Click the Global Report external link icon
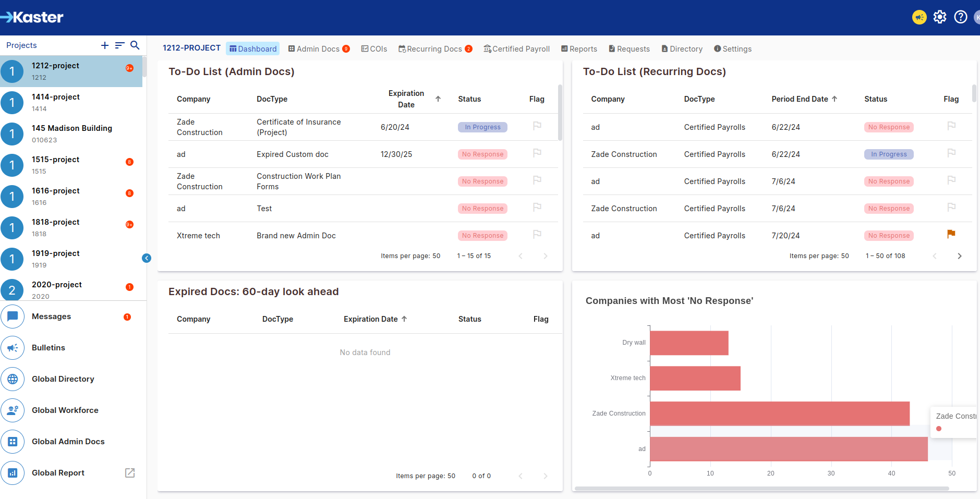Image resolution: width=980 pixels, height=499 pixels. [x=130, y=473]
